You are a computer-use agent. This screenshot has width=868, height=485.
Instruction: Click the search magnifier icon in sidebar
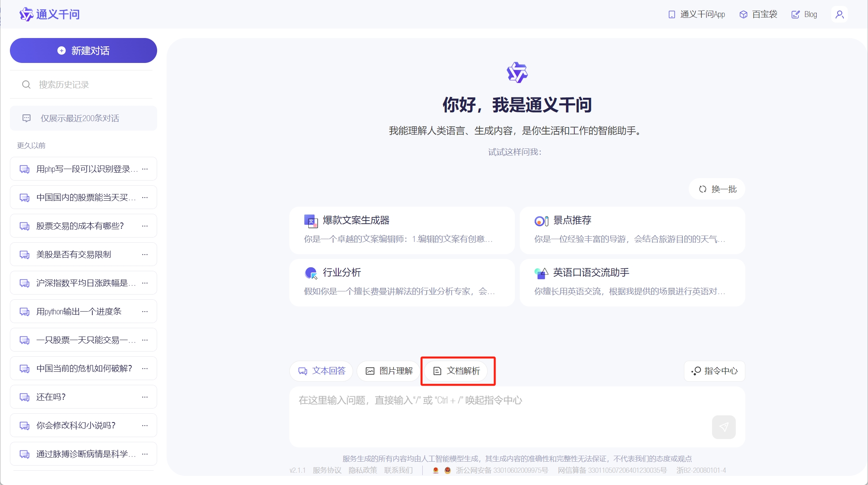point(26,85)
